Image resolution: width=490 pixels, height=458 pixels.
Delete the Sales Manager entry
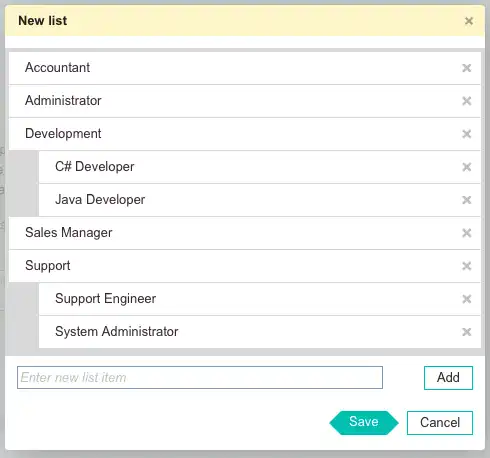pos(466,233)
